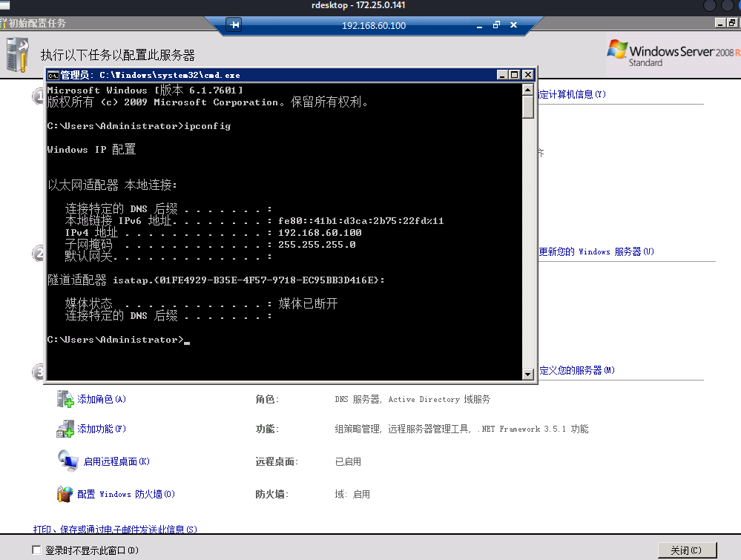
Task: Click the 初始配置任务 title bar icon
Action: [3, 23]
